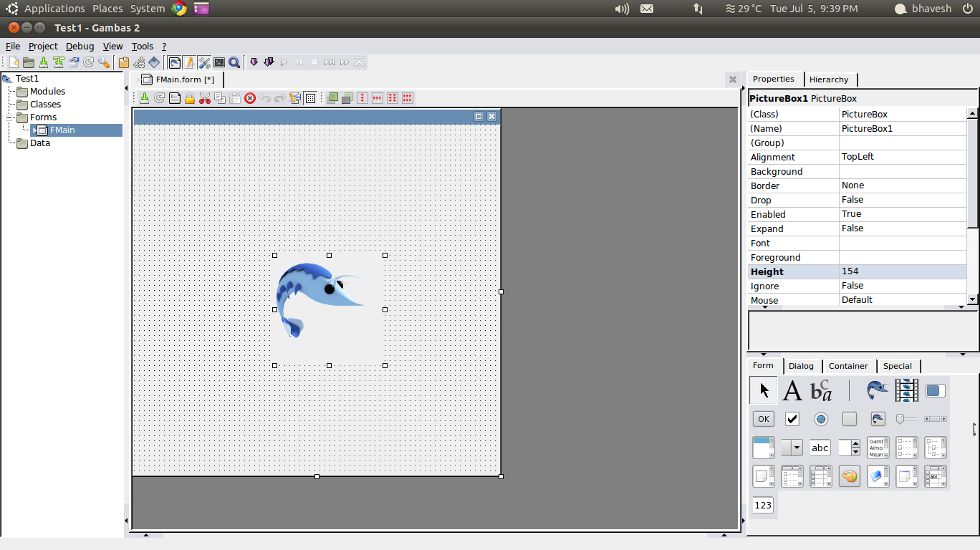Screen dimensions: 980x550
Task: Edit the Height property value 154
Action: click(903, 271)
